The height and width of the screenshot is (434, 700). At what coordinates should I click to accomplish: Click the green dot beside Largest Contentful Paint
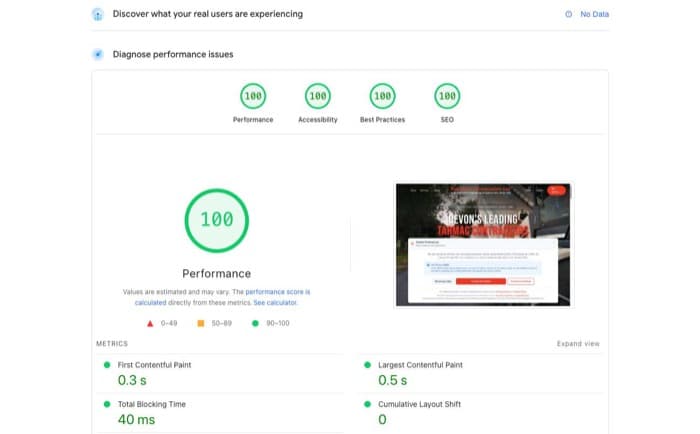(367, 365)
